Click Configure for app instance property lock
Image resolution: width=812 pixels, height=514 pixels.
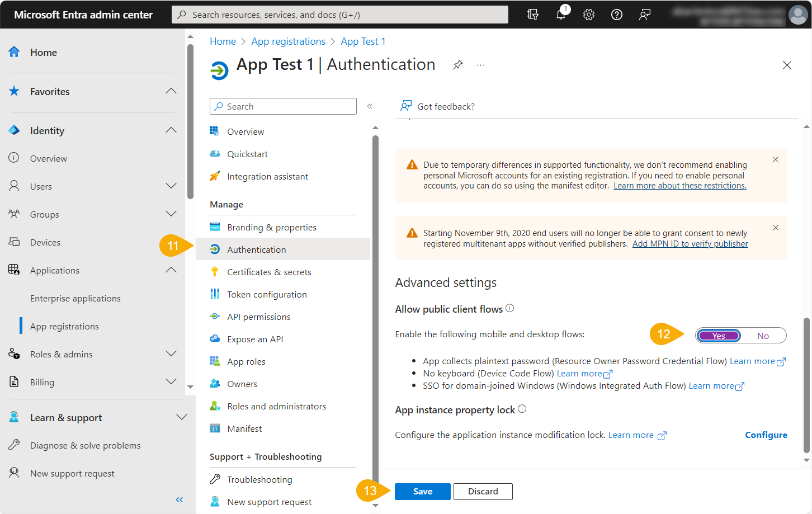[766, 435]
